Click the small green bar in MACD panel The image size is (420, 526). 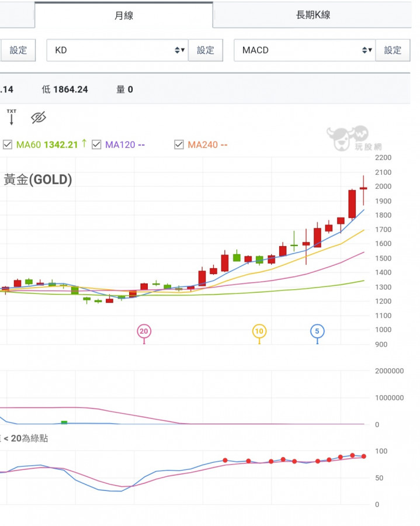(64, 422)
